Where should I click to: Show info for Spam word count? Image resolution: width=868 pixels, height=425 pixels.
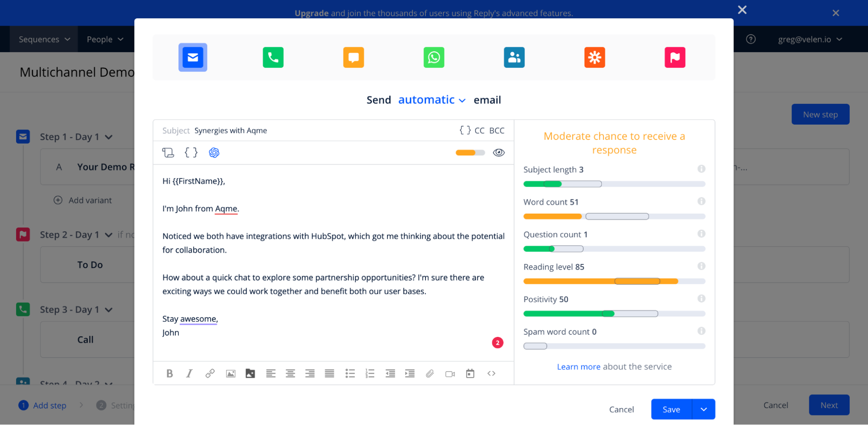[x=701, y=331]
